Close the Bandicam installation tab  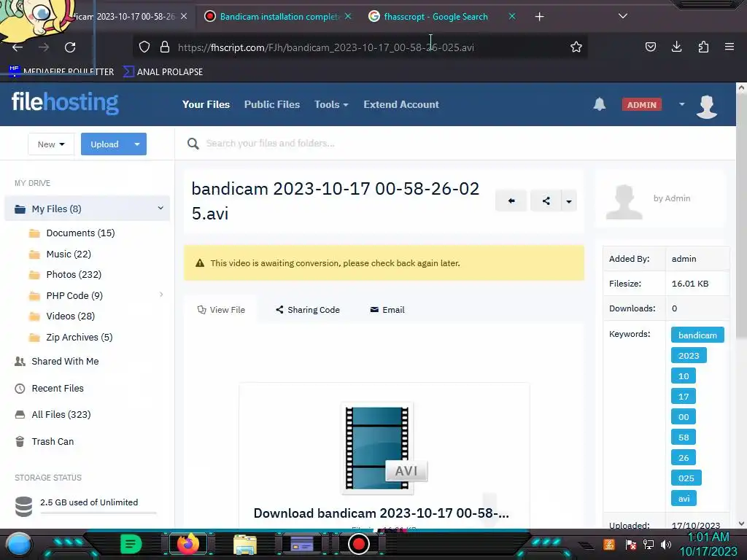348,16
